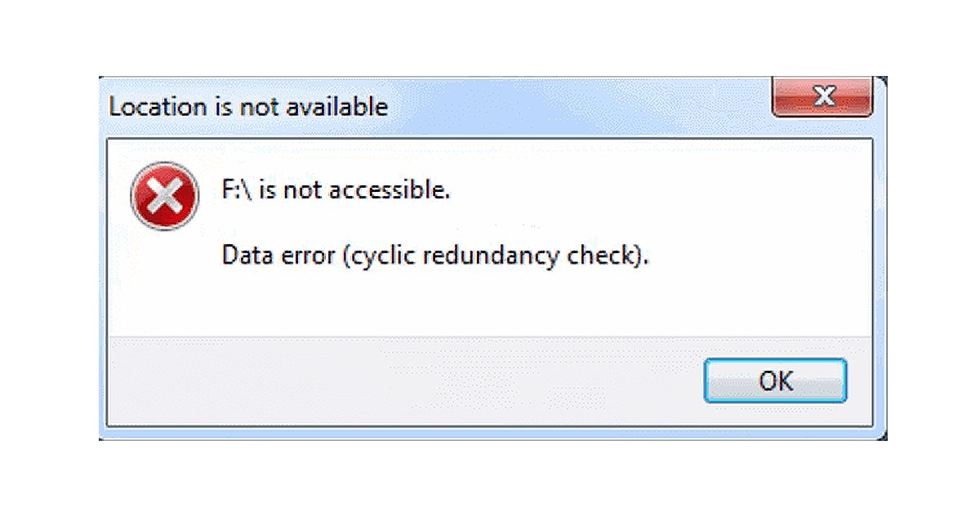Close the error dialog window
Image resolution: width=980 pixels, height=512 pixels.
pyautogui.click(x=823, y=97)
